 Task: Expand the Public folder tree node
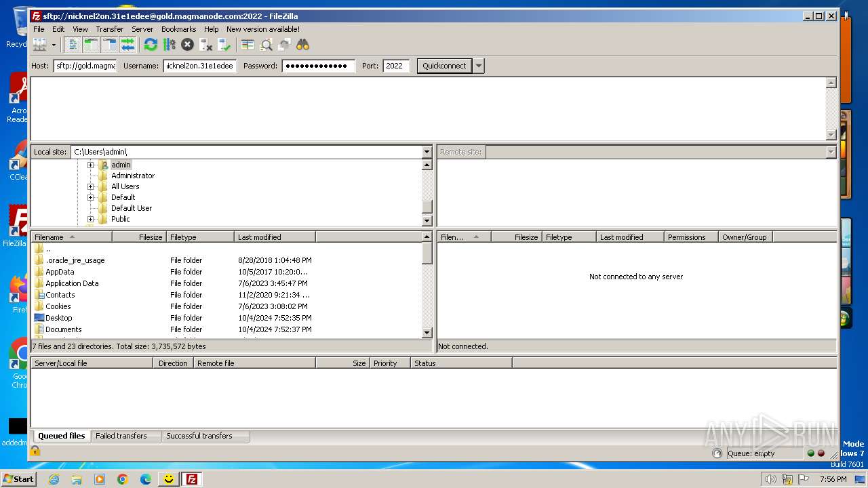[90, 219]
